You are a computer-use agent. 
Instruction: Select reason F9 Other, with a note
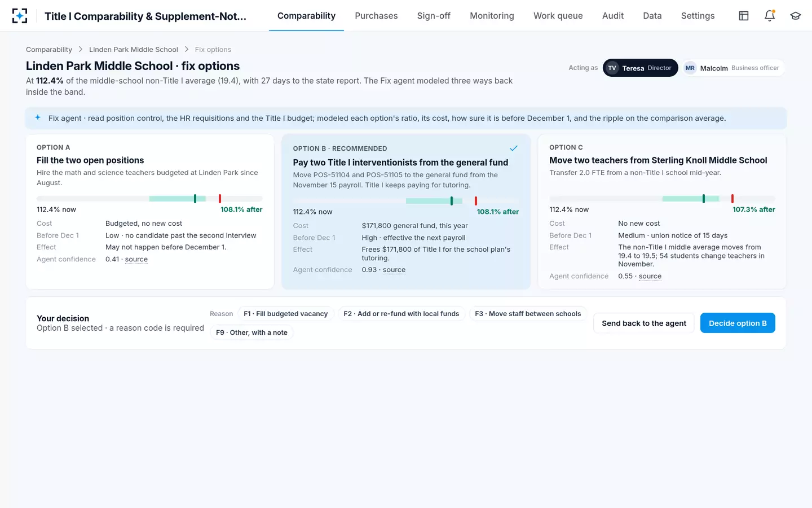click(251, 332)
